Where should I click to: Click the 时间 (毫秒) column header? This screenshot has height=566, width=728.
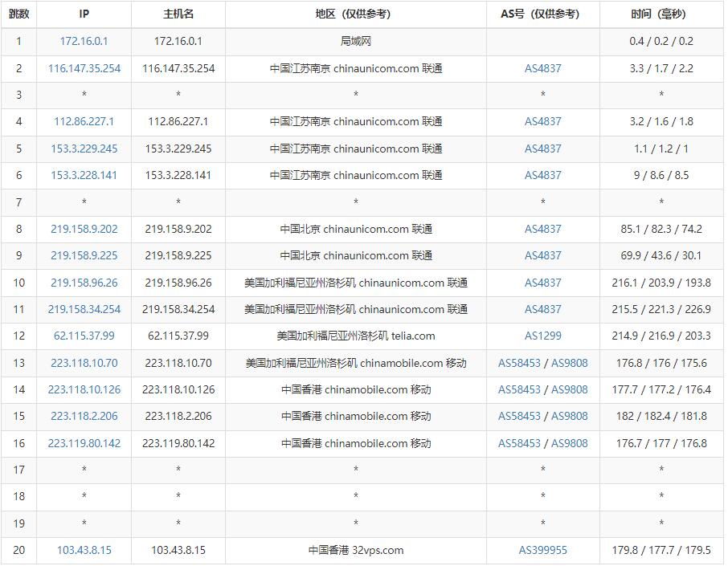tap(661, 14)
